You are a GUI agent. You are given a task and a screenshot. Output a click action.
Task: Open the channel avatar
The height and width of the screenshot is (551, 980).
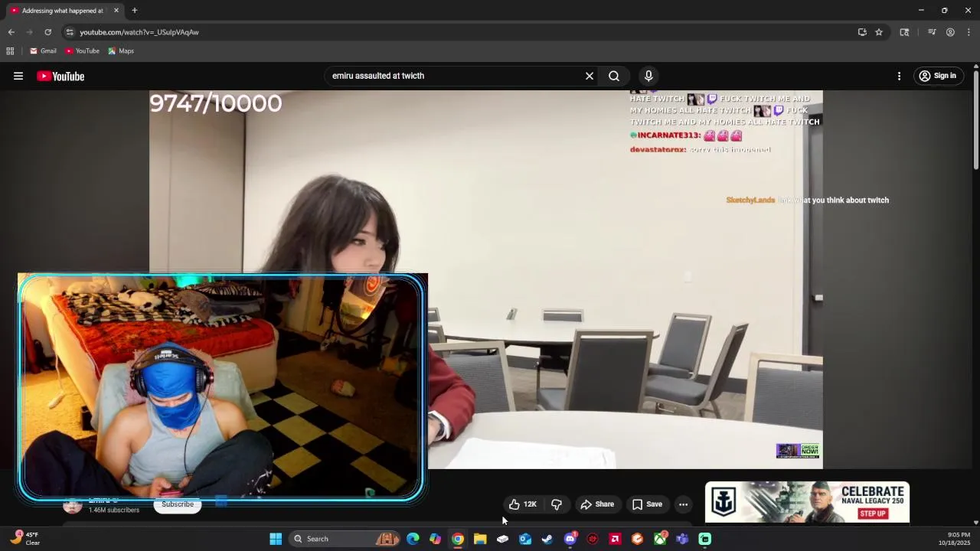[73, 505]
